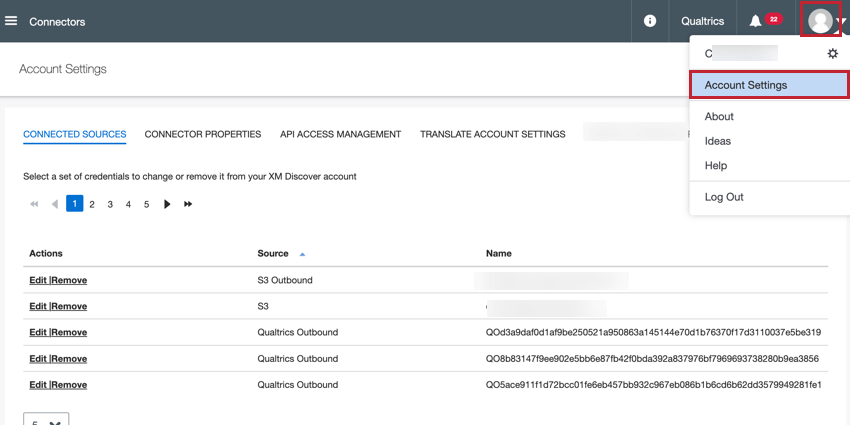Click Qualtrics label in top bar

(x=702, y=21)
